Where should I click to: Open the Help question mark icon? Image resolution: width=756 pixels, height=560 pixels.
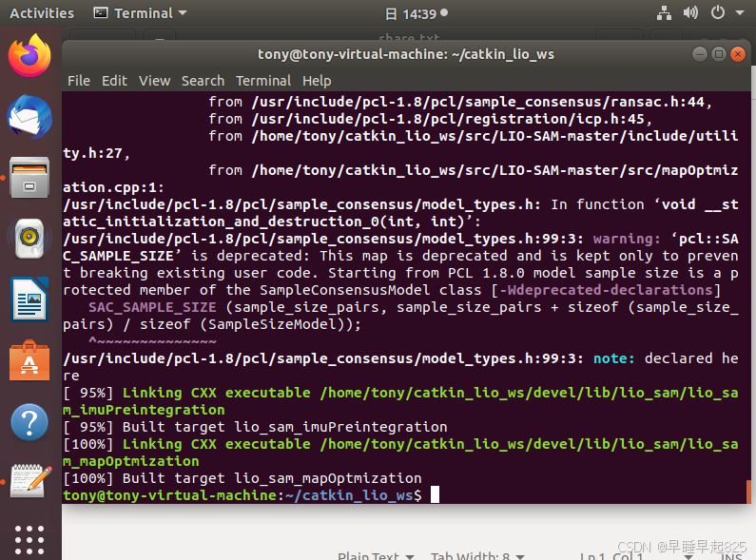[x=29, y=422]
